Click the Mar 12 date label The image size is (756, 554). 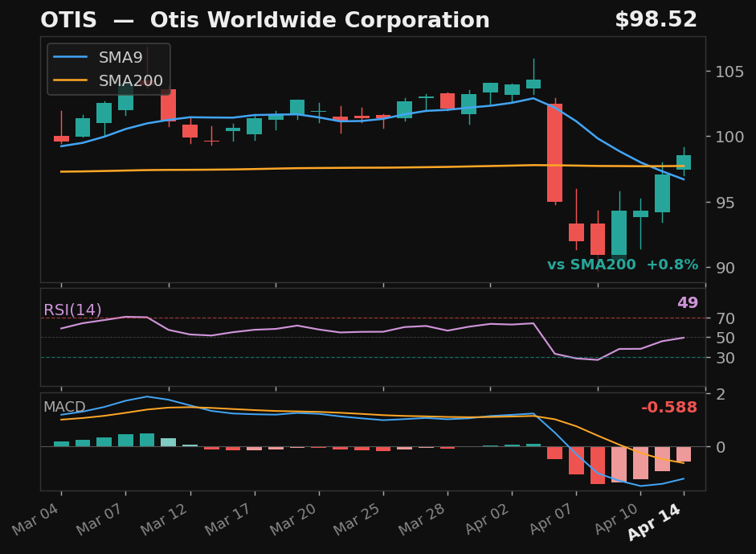[166, 519]
